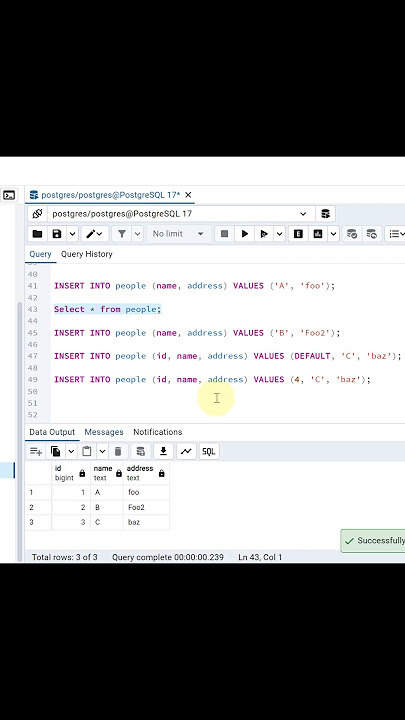The width and height of the screenshot is (405, 720).
Task: Select the cell containing Foo2
Action: [x=146, y=507]
